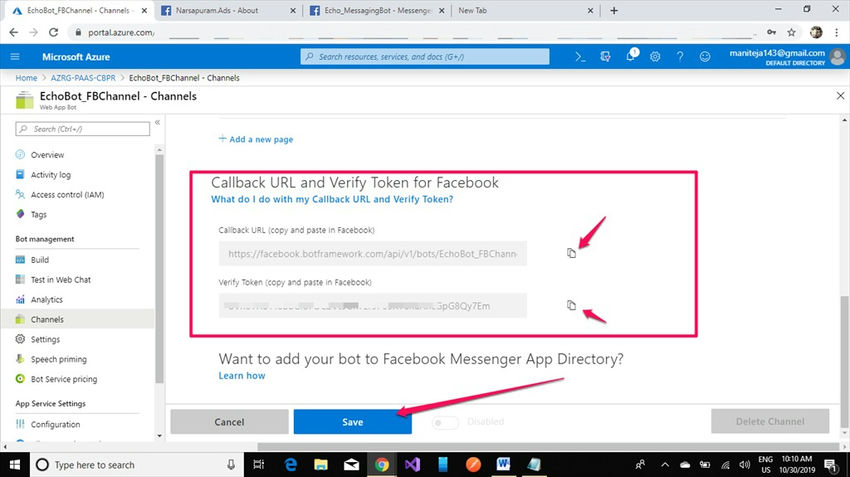This screenshot has height=477, width=850.
Task: Launch Edge from the taskbar
Action: 291,465
